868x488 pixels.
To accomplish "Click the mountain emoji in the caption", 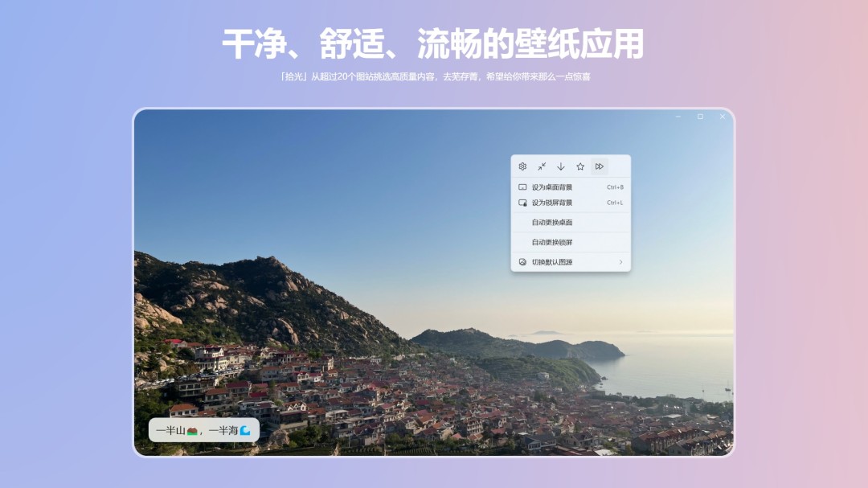I will [193, 430].
